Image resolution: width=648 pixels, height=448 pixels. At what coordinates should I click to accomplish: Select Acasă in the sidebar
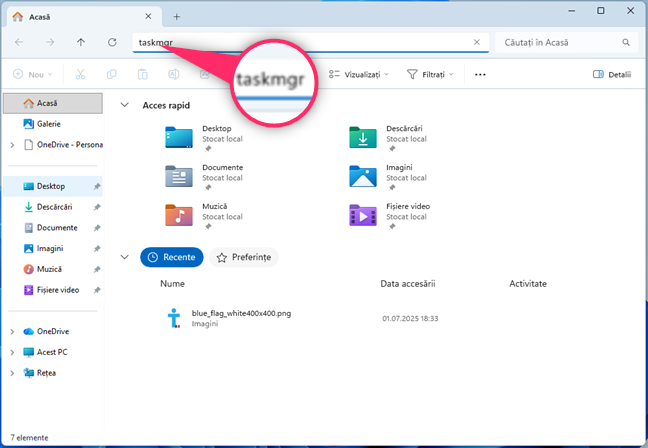coord(53,103)
